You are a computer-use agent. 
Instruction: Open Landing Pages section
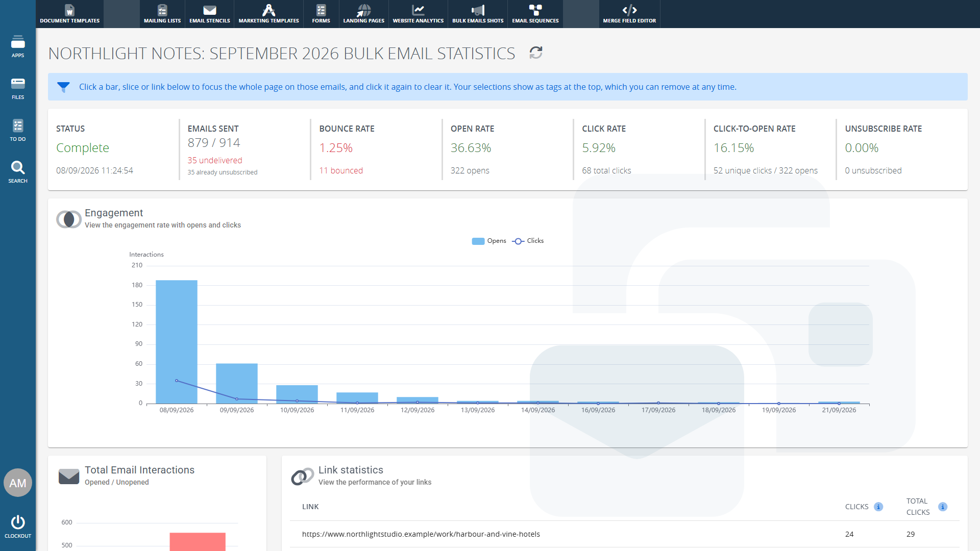point(363,14)
